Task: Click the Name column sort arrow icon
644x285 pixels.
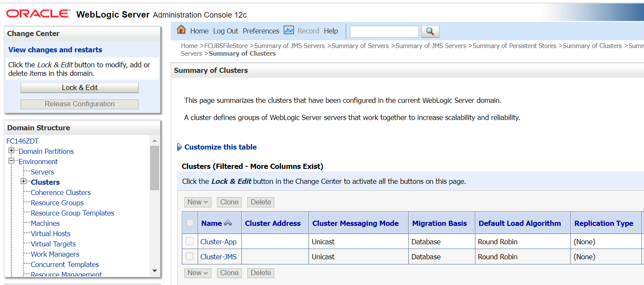Action: tap(228, 223)
